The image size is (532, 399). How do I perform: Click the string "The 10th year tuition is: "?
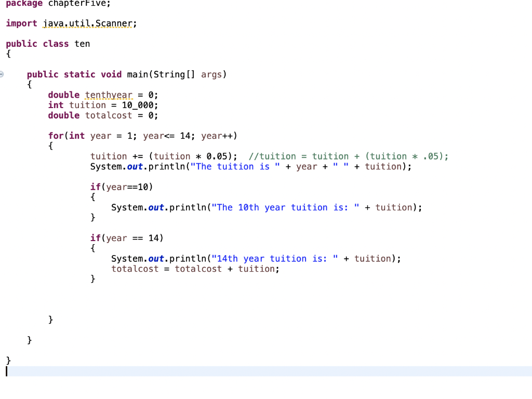point(285,207)
